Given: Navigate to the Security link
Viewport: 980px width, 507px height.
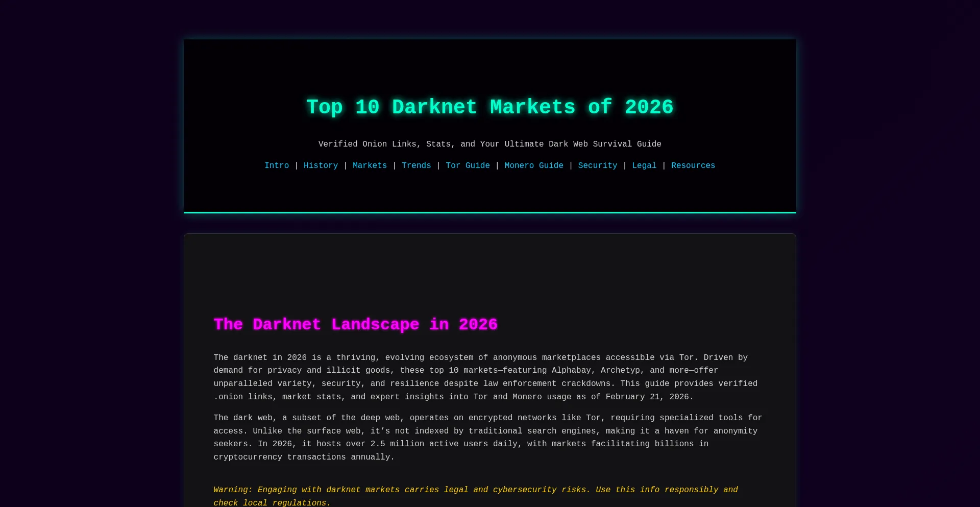Looking at the screenshot, I should pyautogui.click(x=597, y=165).
